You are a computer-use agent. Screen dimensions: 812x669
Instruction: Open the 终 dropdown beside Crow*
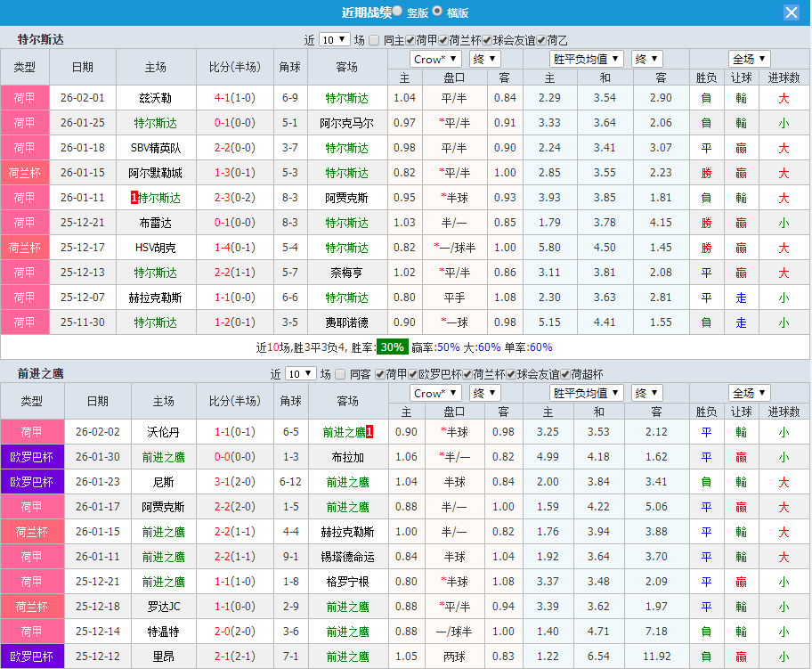pos(483,59)
